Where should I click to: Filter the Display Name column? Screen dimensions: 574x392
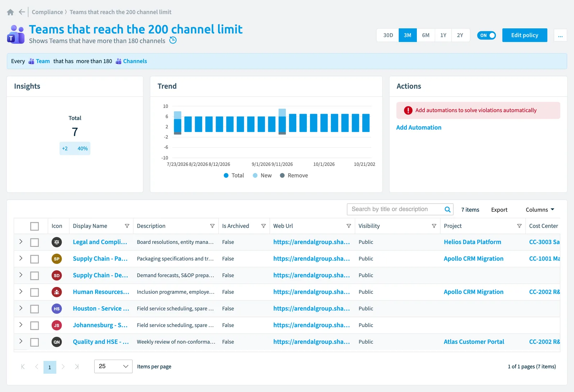click(x=127, y=226)
